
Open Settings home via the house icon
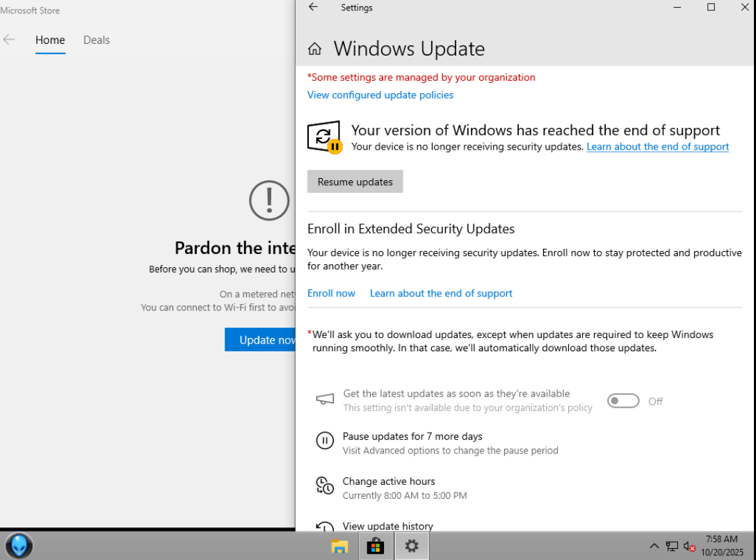coord(314,49)
